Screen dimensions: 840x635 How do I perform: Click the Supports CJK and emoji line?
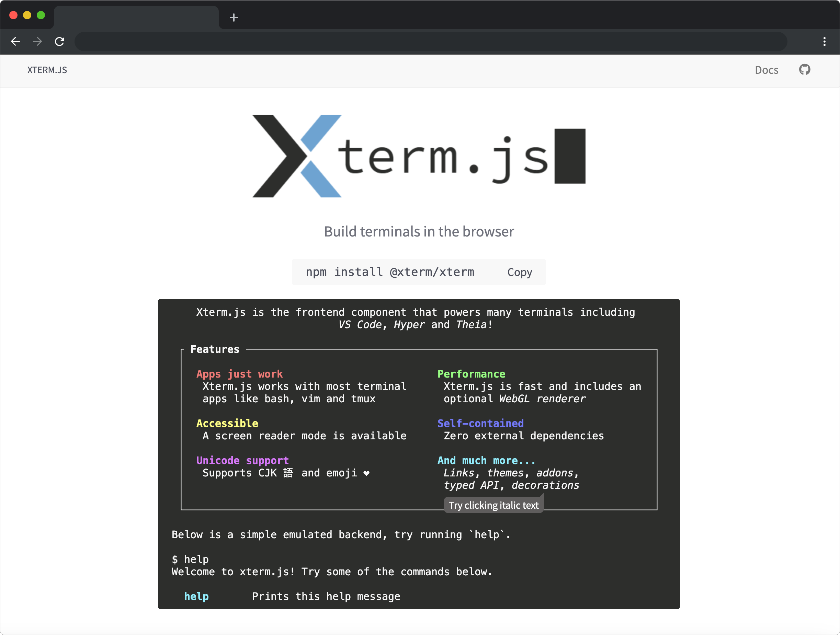[286, 473]
